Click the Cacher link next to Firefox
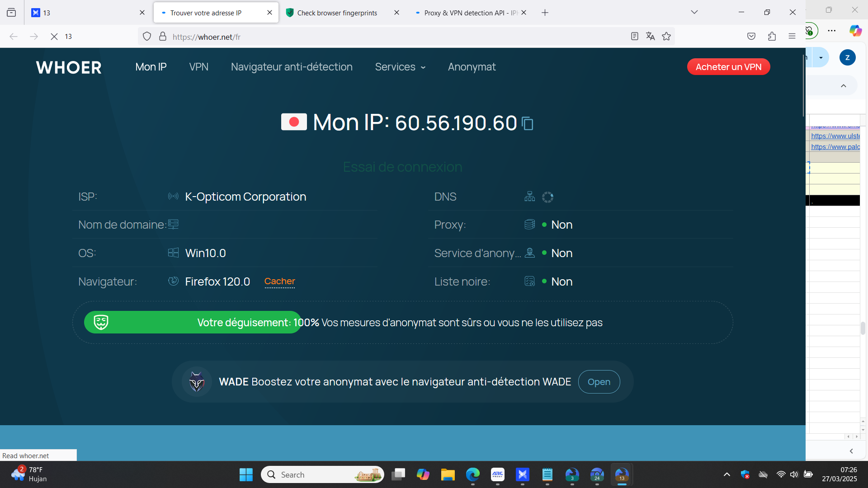This screenshot has height=488, width=868. 279,281
